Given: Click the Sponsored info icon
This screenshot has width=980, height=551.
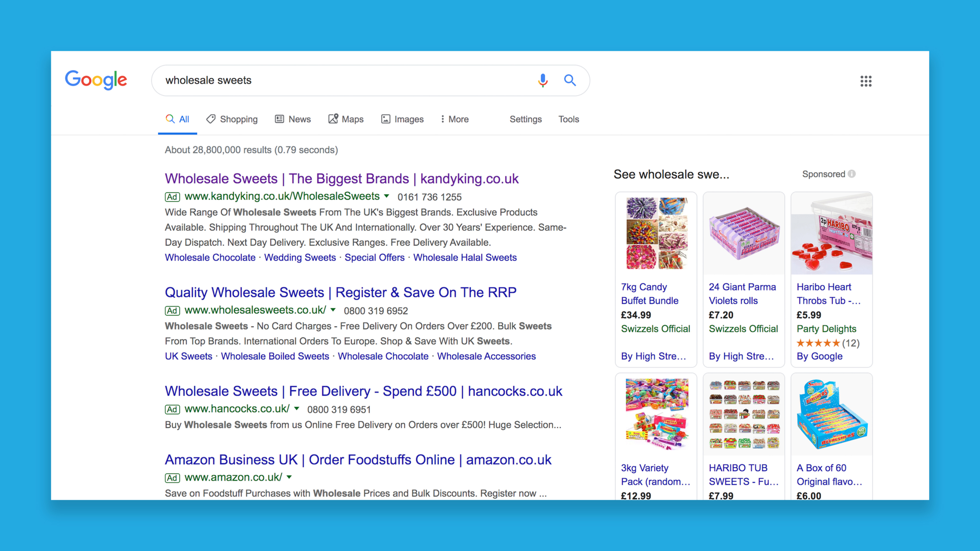Looking at the screenshot, I should pyautogui.click(x=852, y=174).
